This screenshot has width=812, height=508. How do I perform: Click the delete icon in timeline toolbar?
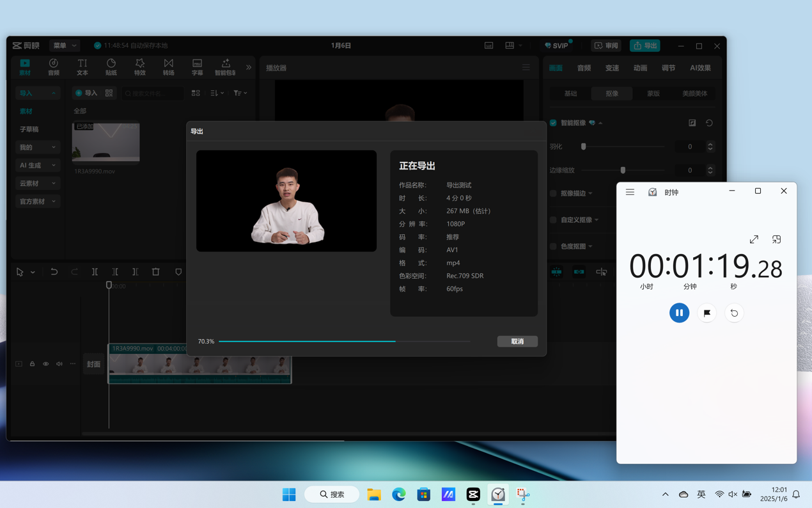pos(156,272)
